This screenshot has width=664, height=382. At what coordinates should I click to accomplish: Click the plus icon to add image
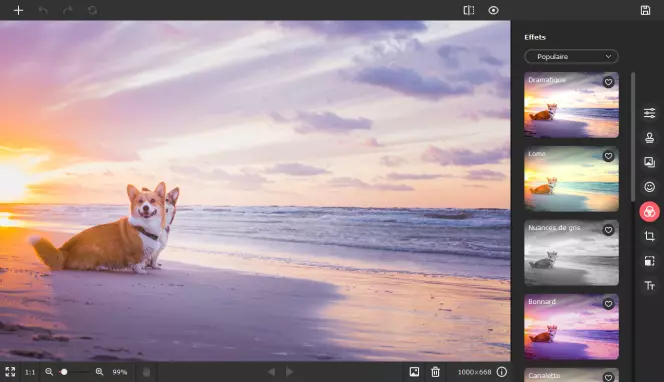pos(18,10)
